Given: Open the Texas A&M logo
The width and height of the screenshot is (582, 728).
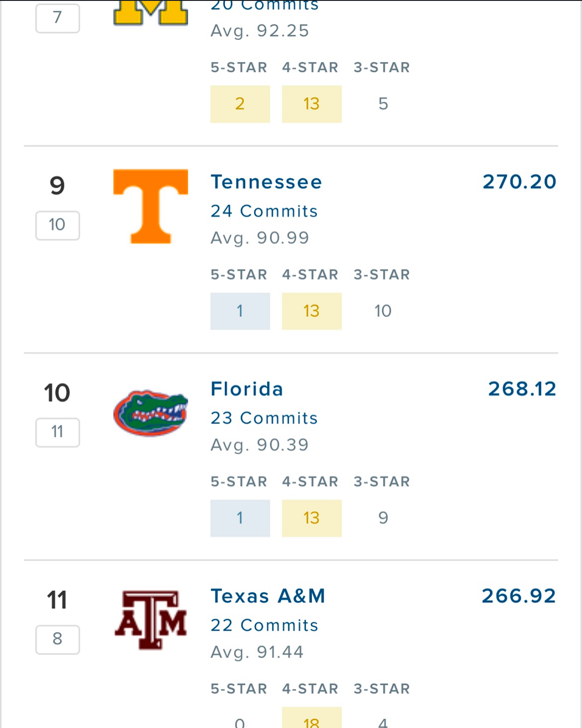Looking at the screenshot, I should coord(150,620).
